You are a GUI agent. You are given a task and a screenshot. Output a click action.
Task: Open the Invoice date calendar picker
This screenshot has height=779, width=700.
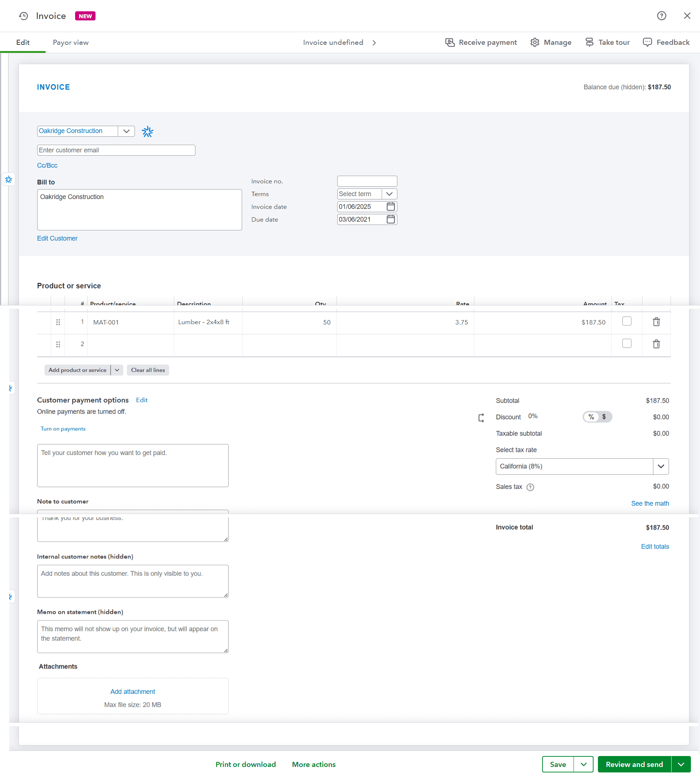point(390,206)
